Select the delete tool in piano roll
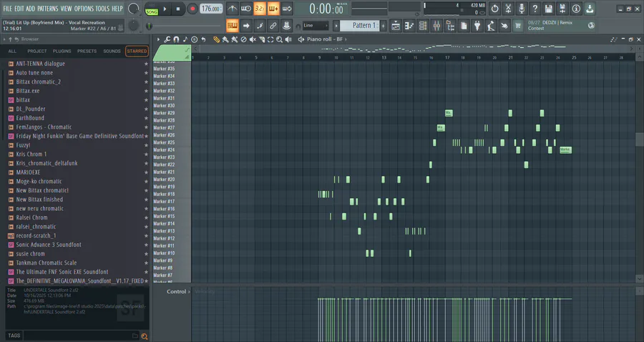644x342 pixels. pos(243,39)
